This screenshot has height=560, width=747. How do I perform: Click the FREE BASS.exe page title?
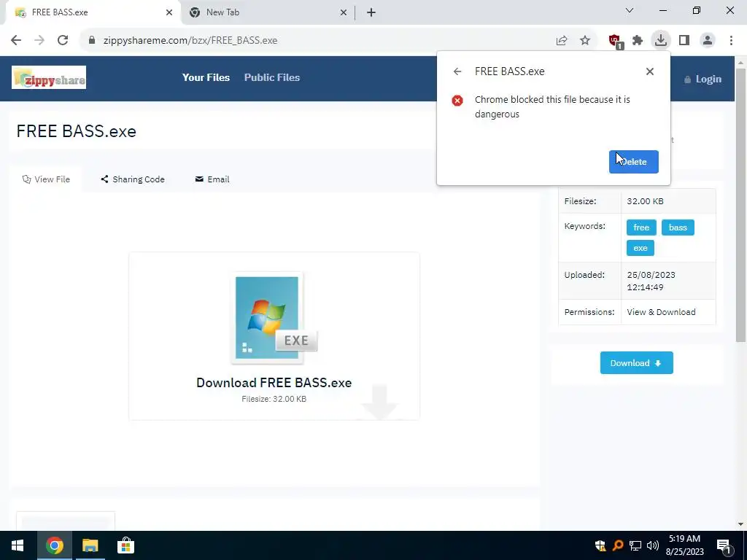pos(76,131)
